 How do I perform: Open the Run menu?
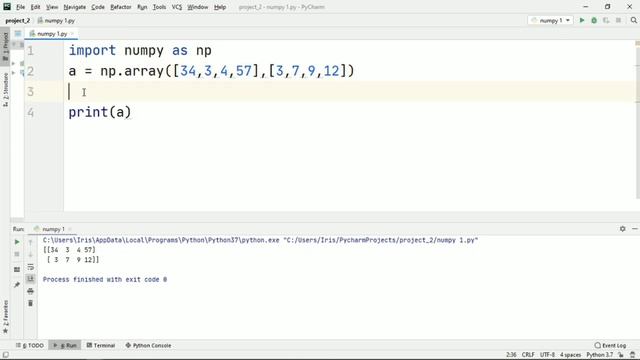click(x=142, y=7)
